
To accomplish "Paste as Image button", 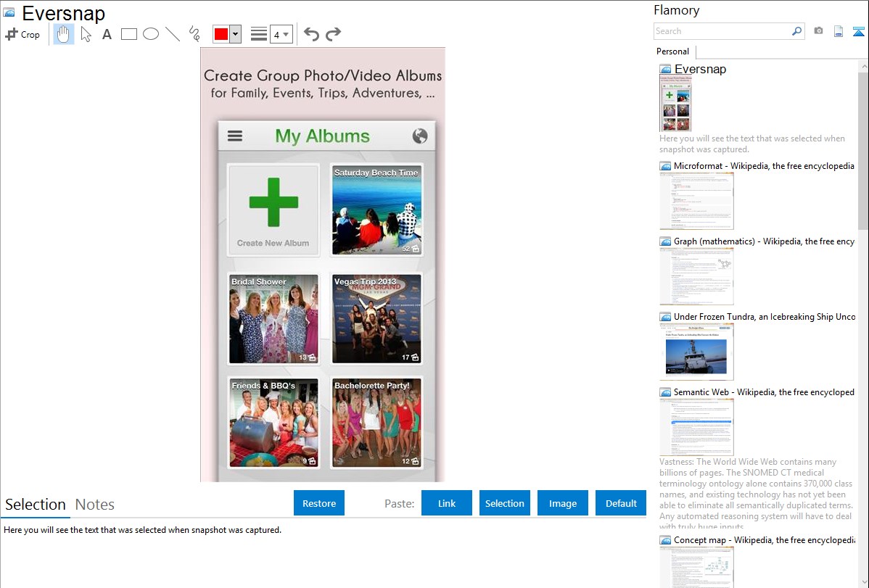I will pyautogui.click(x=562, y=503).
